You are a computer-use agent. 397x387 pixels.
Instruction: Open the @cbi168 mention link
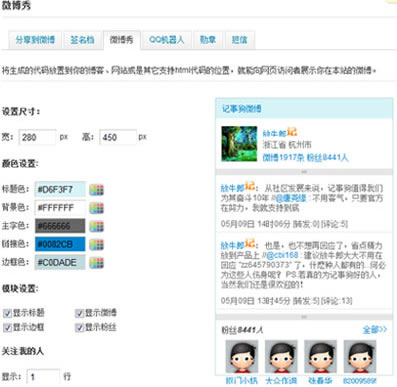click(x=282, y=255)
